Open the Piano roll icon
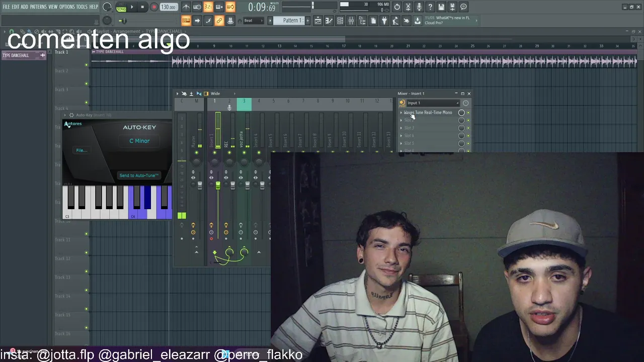 coord(329,21)
